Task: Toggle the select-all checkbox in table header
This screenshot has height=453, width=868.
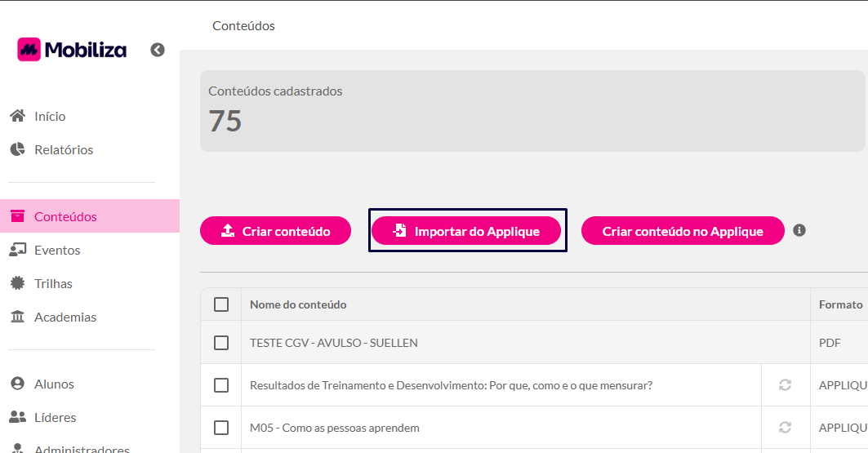Action: click(220, 304)
